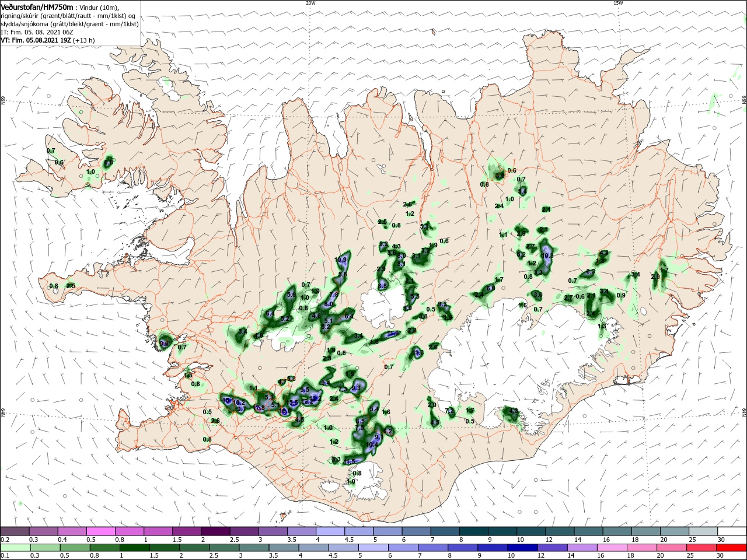This screenshot has height=560, width=747.
Task: Pick the darkest green 1 swatch in lower row
Action: coord(134,548)
